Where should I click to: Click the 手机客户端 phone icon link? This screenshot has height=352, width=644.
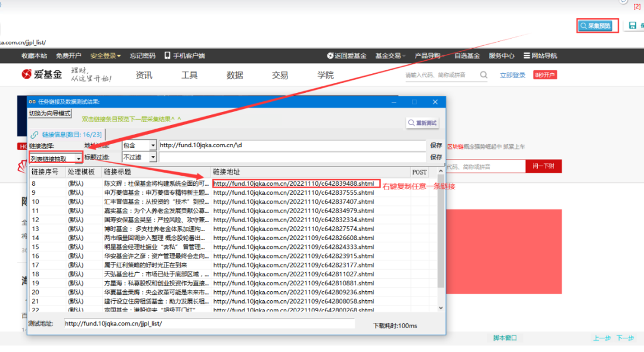(x=184, y=55)
